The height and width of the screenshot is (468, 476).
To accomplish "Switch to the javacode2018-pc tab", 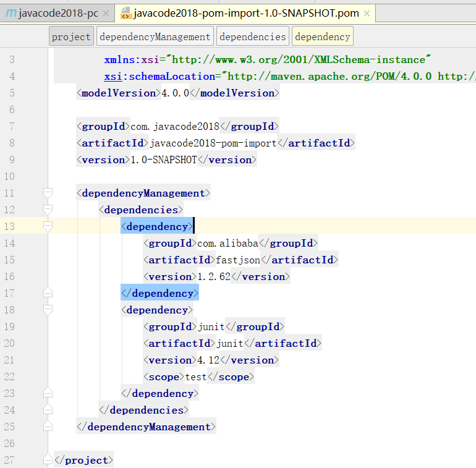I will tap(57, 13).
